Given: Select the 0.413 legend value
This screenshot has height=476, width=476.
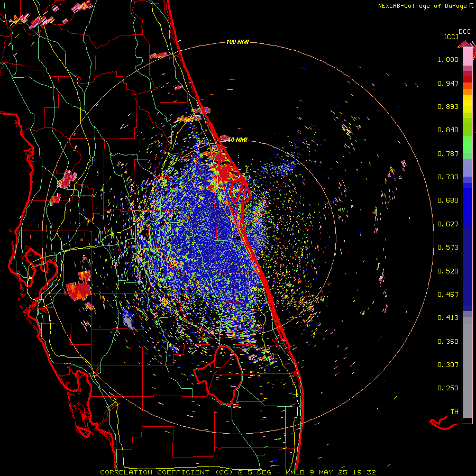Looking at the screenshot, I should coord(448,318).
